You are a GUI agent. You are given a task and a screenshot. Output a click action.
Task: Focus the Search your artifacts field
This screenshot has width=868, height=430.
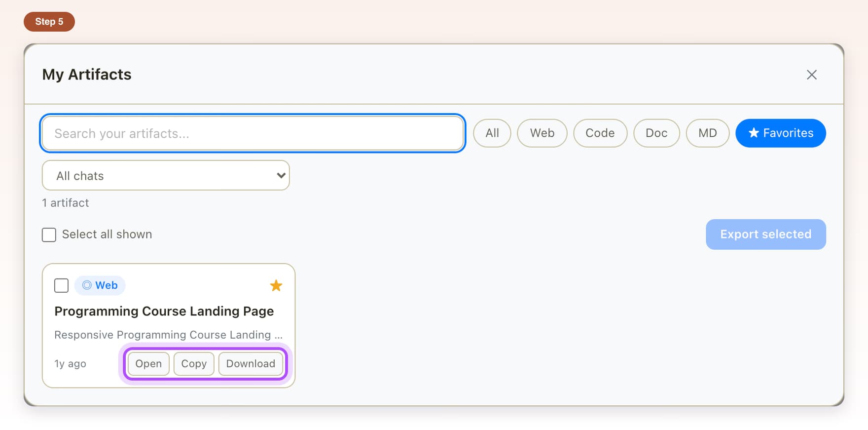(x=253, y=133)
